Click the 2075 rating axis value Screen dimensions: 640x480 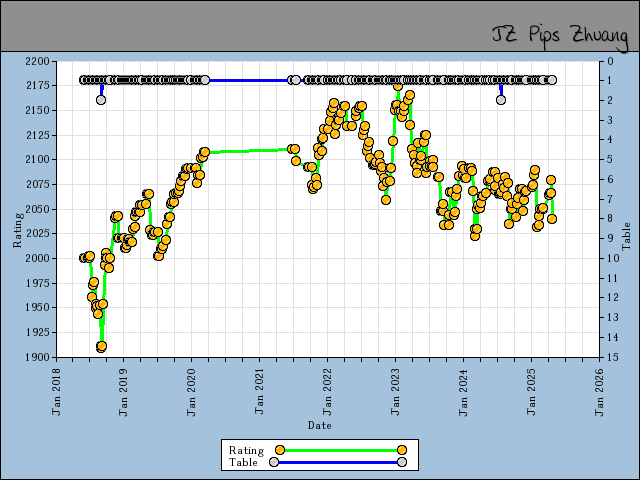[38, 184]
